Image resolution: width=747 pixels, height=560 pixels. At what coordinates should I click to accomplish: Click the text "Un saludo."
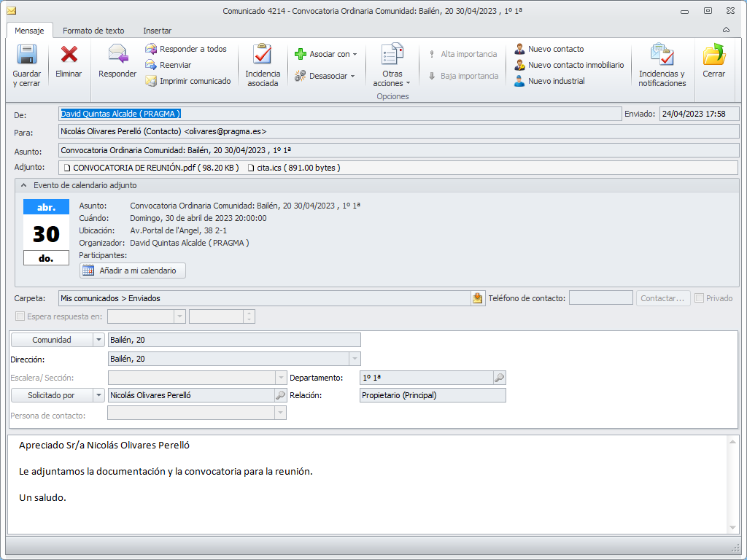tap(42, 497)
